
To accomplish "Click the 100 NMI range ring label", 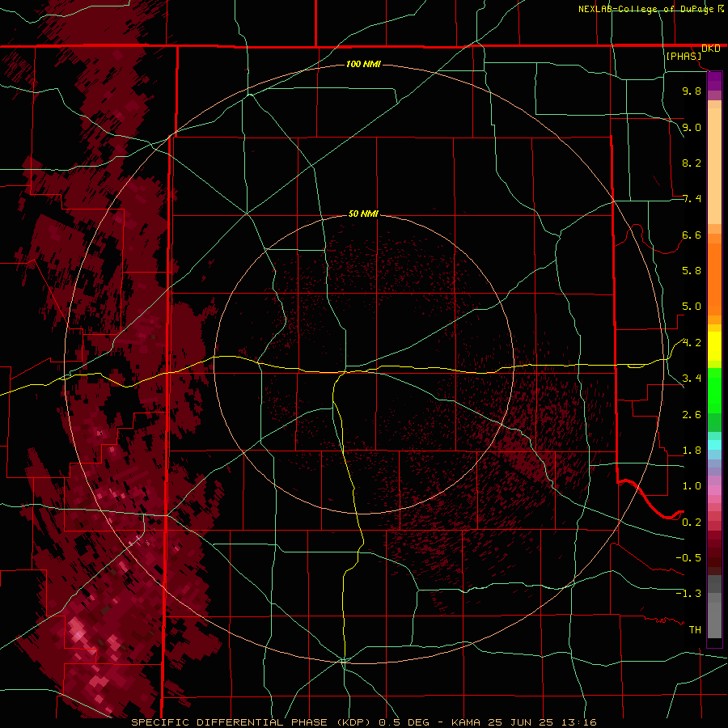I will point(363,64).
